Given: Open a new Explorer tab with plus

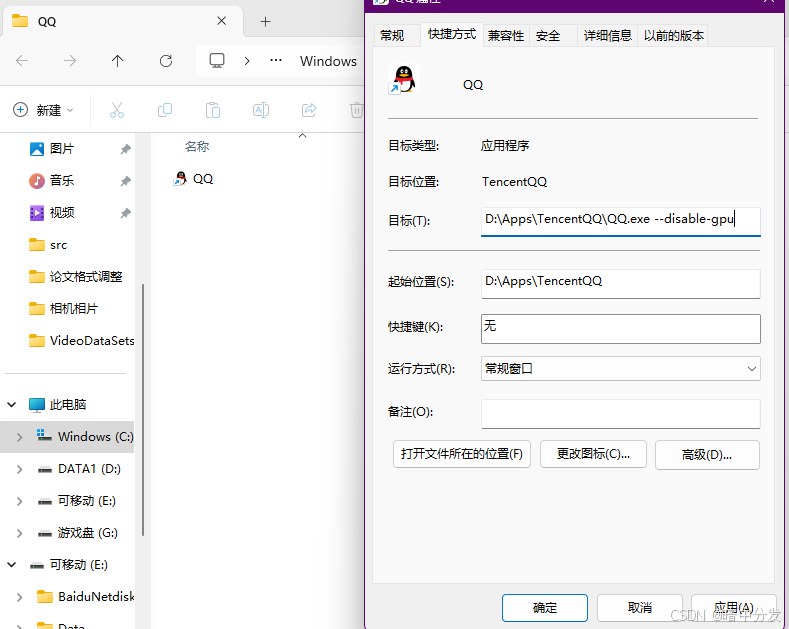Looking at the screenshot, I should pos(265,21).
